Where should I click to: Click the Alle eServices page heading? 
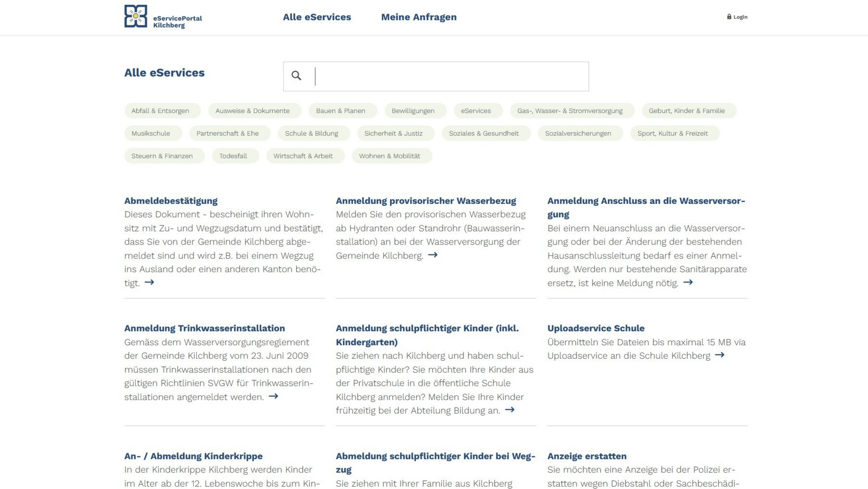pyautogui.click(x=165, y=73)
